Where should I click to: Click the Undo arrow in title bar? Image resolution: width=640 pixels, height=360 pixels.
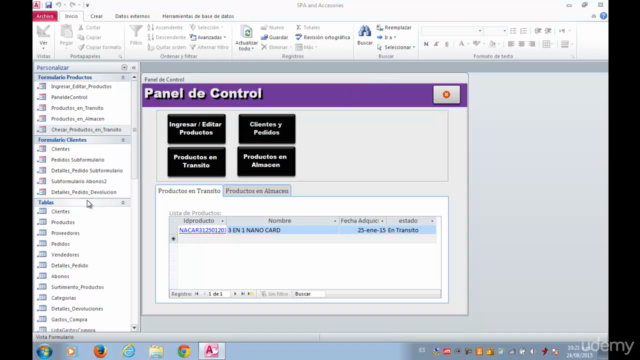pos(59,5)
